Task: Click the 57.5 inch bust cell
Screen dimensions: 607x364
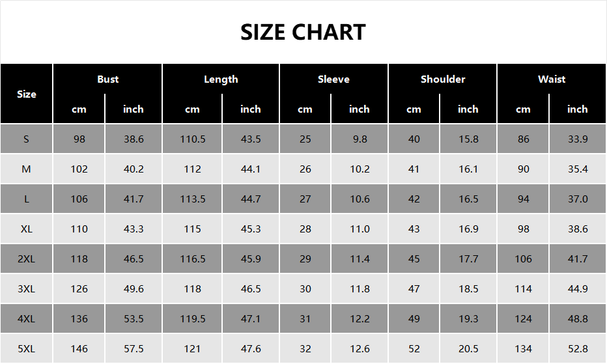Action: [x=134, y=348]
